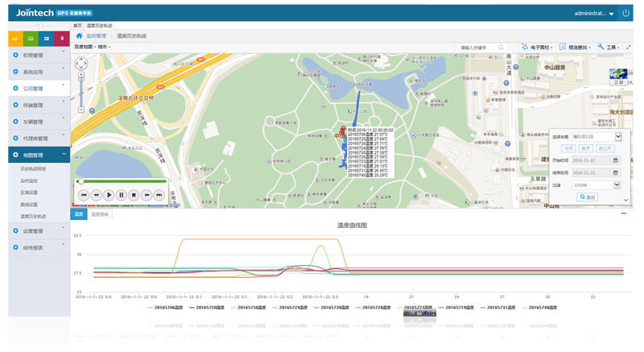Switch to the 温度报表 tab
Viewport: 644px width, 352px height.
click(x=100, y=214)
